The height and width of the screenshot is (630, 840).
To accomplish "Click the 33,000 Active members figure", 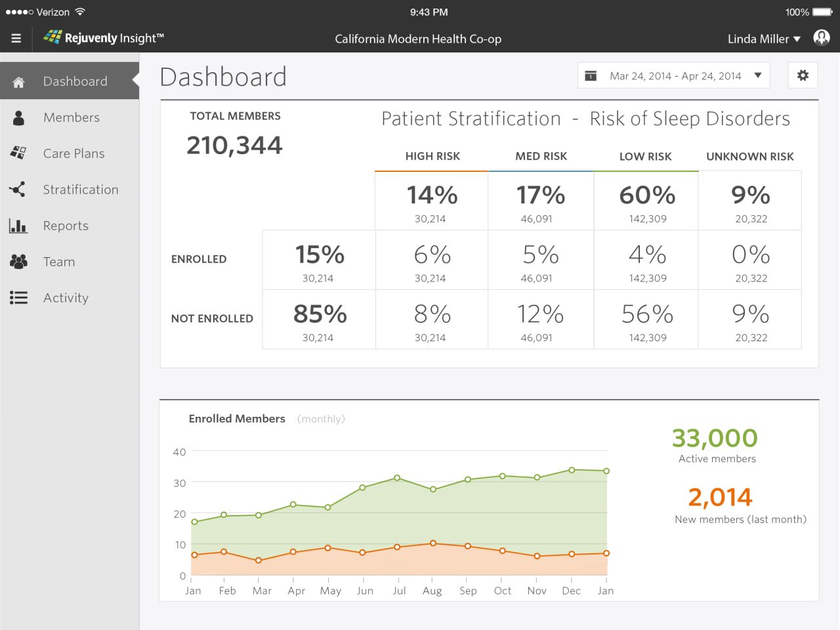I will pyautogui.click(x=715, y=438).
